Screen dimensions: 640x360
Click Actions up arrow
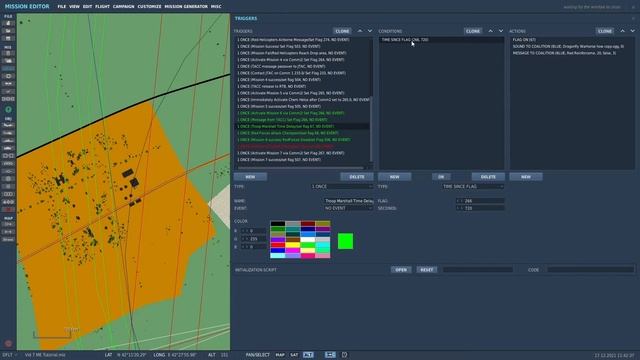(622, 31)
